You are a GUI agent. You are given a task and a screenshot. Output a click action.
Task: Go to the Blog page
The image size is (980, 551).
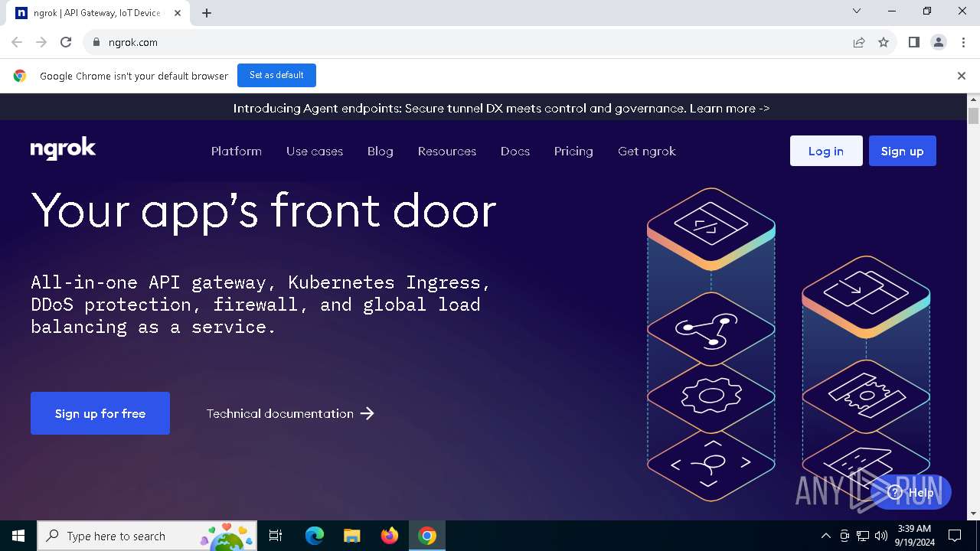[x=381, y=152]
